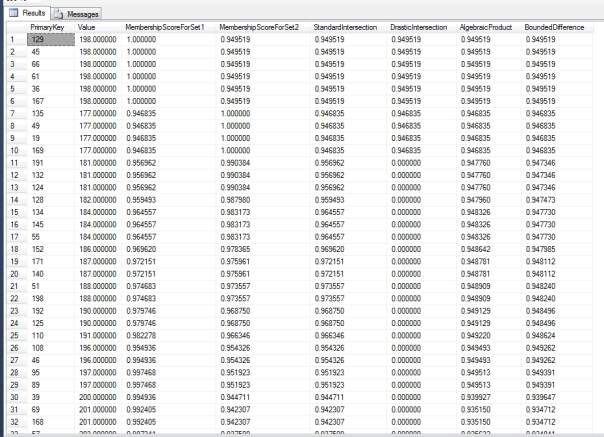Viewport: 604px width, 437px height.
Task: Open the Messages tab
Action: click(76, 14)
